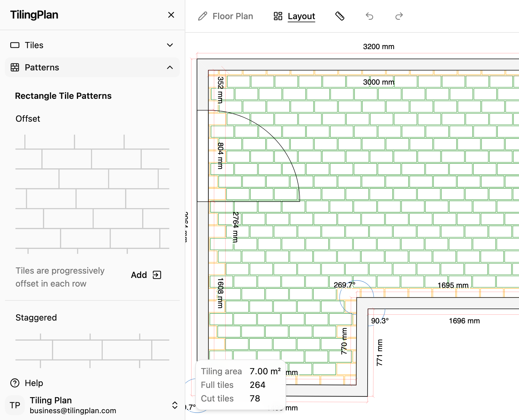Click the Layout grid icon

tap(278, 16)
